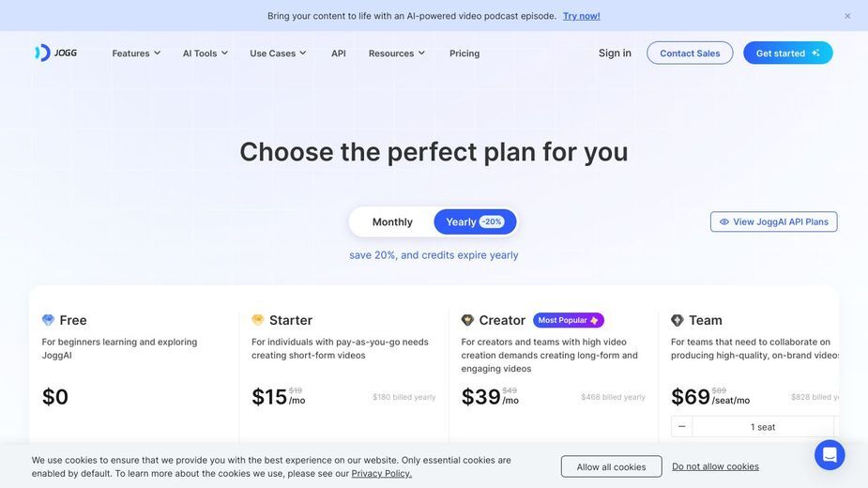This screenshot has width=868, height=488.
Task: Select Yearly billing option
Action: [x=475, y=222]
